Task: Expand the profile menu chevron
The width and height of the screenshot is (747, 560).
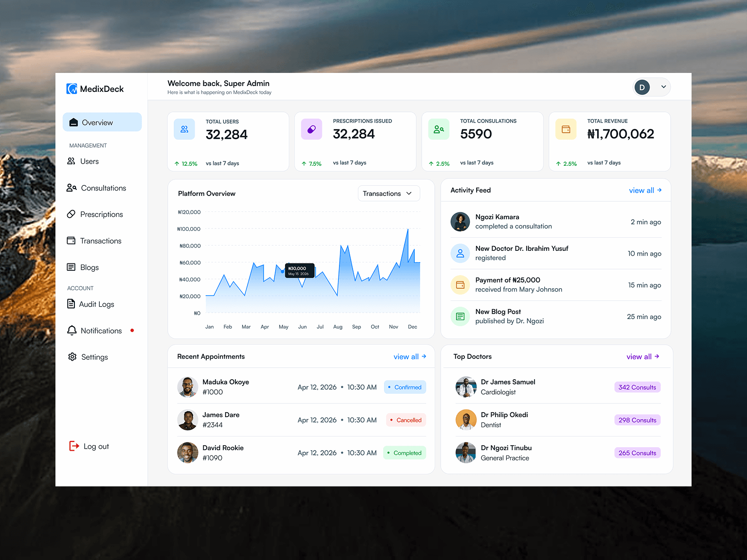Action: [663, 87]
